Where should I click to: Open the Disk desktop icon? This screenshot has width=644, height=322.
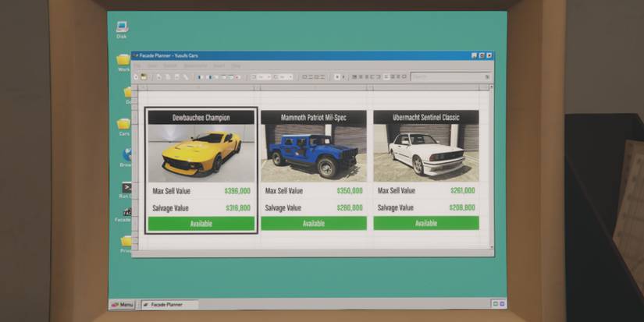tap(122, 30)
